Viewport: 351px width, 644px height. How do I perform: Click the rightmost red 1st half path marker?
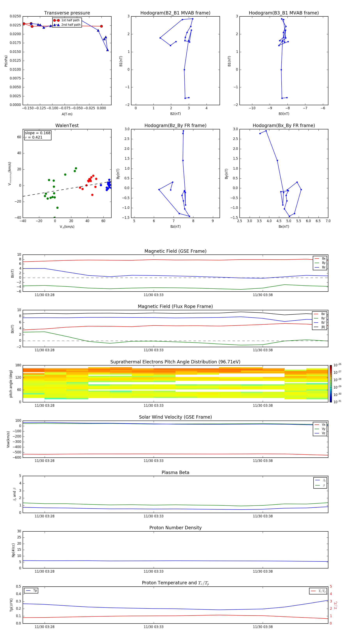point(101,26)
